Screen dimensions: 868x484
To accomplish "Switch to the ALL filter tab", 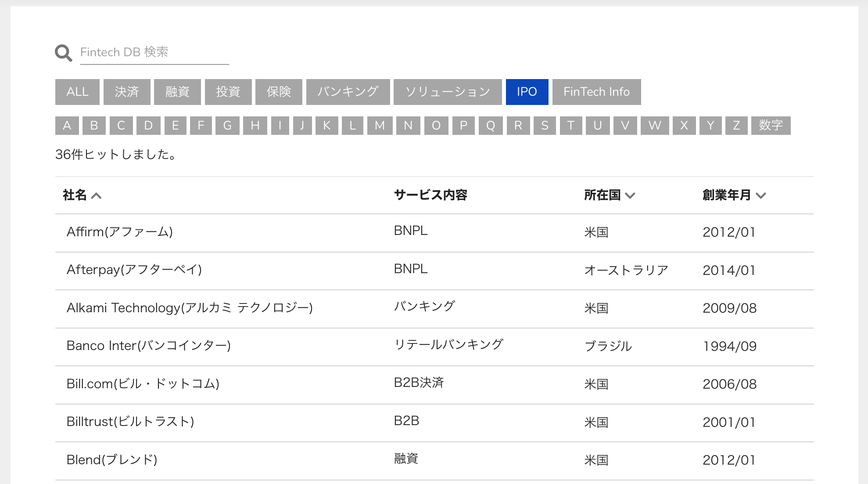I will (77, 92).
